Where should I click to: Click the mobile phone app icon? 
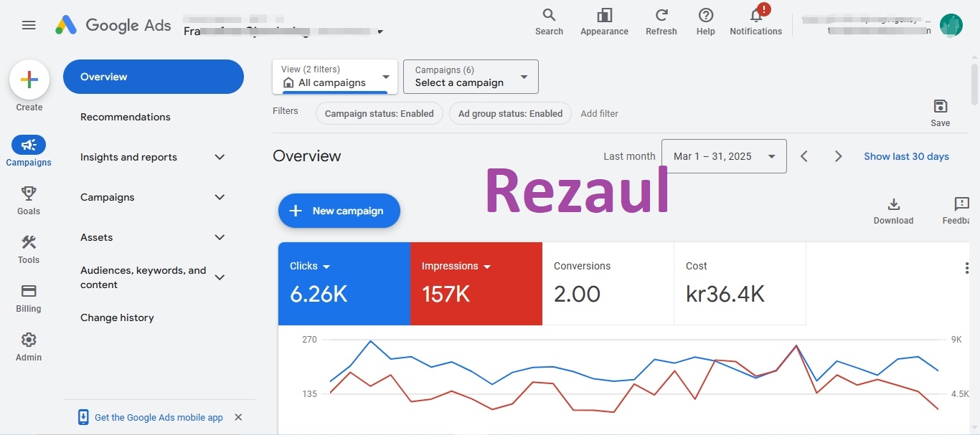coord(83,417)
